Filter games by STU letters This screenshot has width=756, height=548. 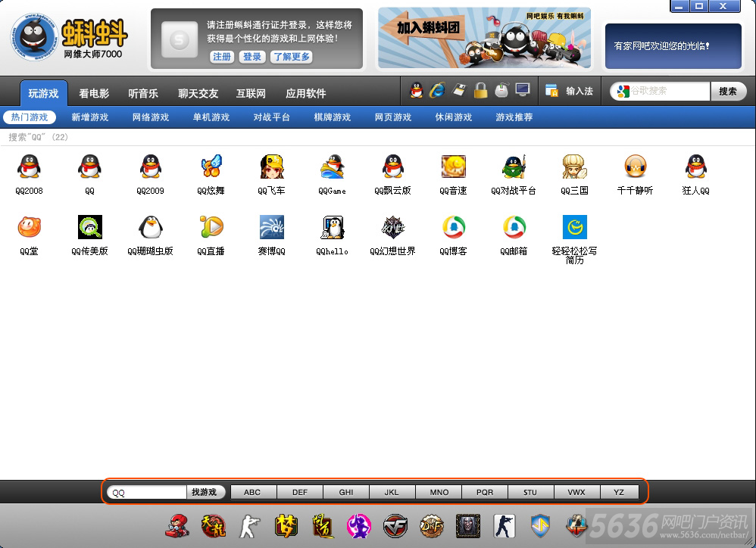[x=530, y=492]
